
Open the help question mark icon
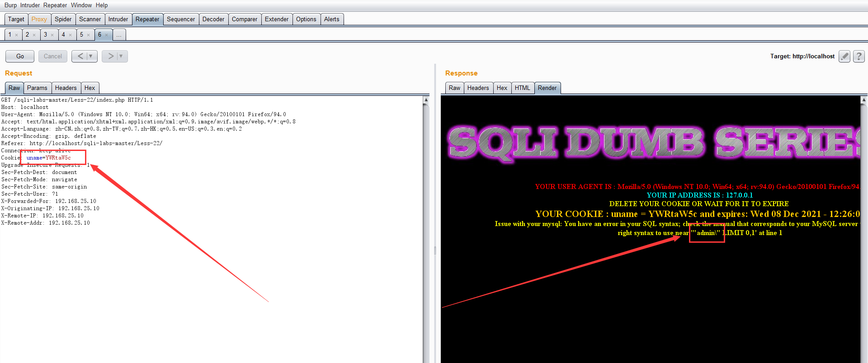tap(859, 56)
